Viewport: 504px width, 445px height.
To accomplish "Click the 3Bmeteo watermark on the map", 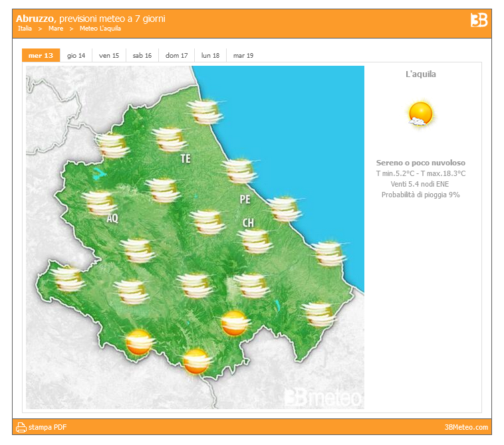I will point(323,397).
